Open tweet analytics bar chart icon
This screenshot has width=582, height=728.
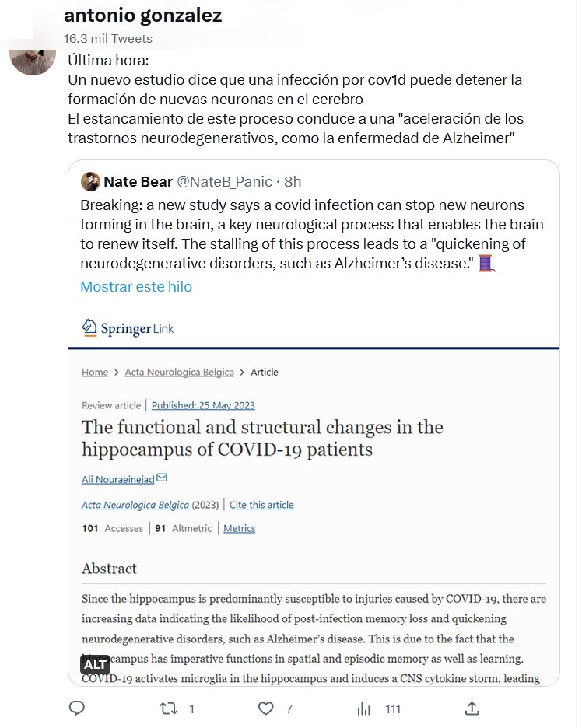point(363,709)
